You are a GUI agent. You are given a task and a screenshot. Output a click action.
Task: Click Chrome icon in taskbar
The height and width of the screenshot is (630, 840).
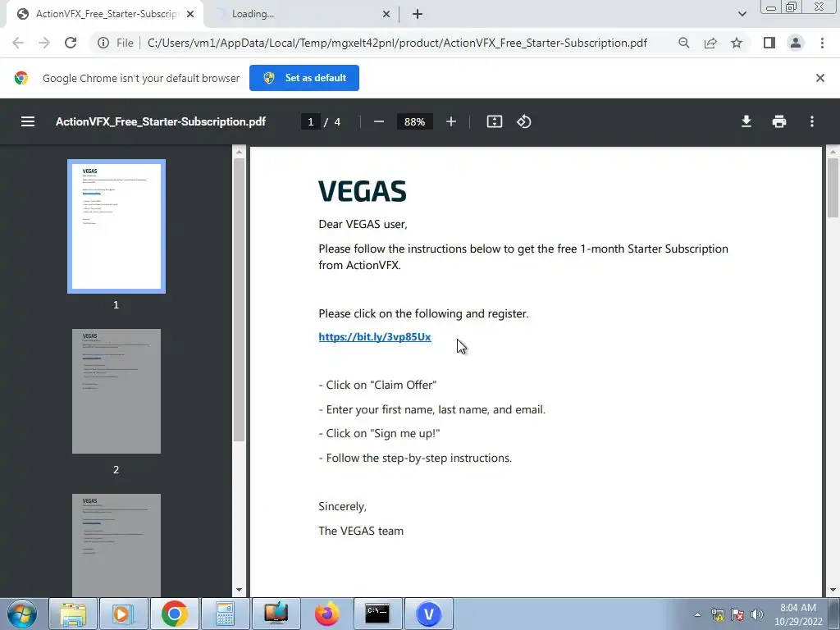point(174,614)
